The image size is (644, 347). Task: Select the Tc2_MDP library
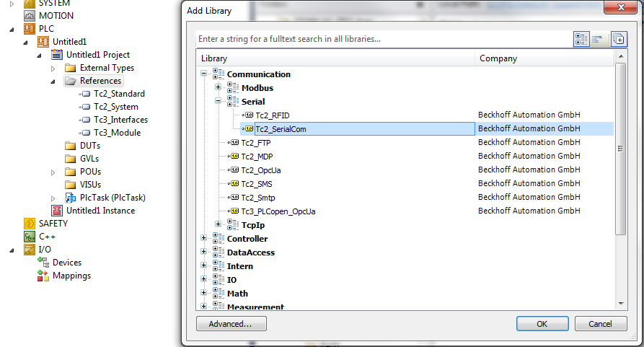[x=257, y=157]
